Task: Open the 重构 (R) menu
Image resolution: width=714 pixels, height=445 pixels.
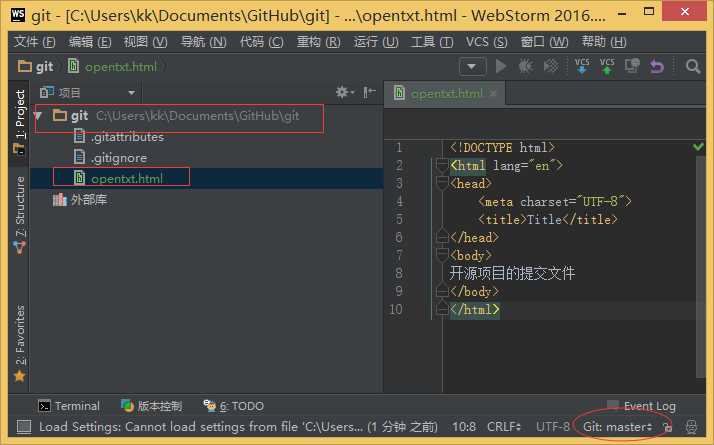Action: tap(319, 42)
